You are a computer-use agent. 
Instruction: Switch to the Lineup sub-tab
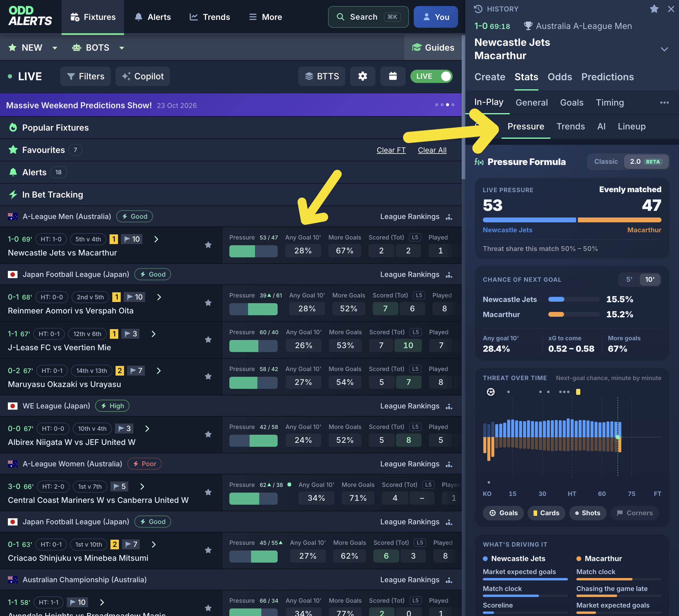[632, 127]
